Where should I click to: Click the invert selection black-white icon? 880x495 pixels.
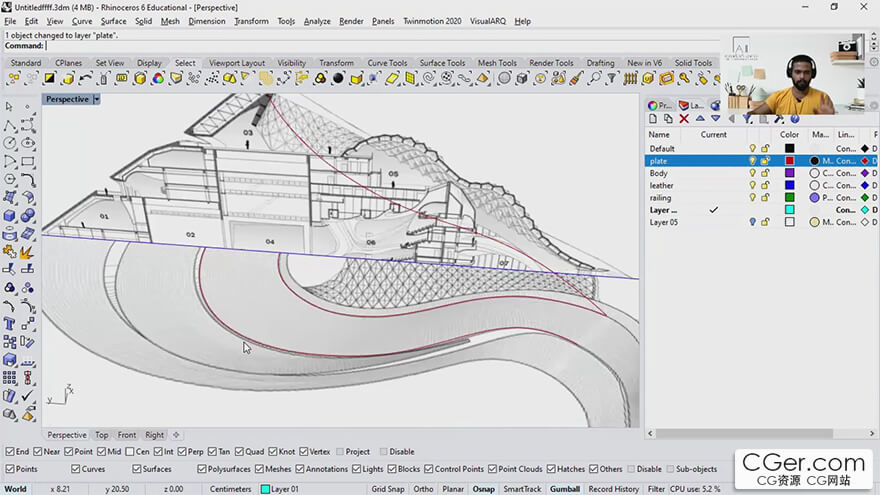click(50, 79)
